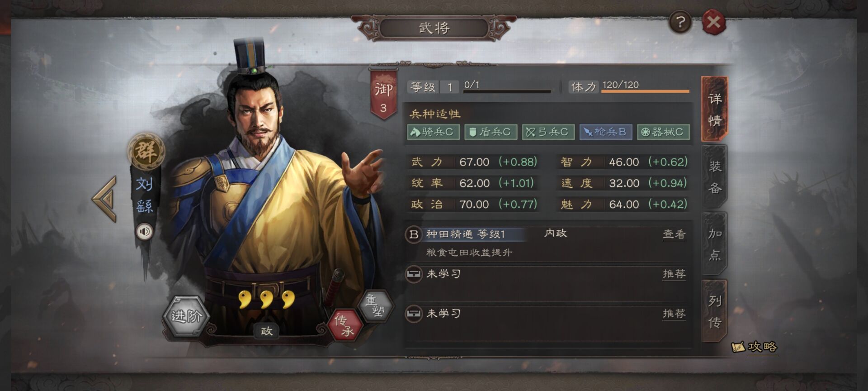Image resolution: width=868 pixels, height=391 pixels.
Task: Click 推荐 for first unlearned skill slot
Action: (674, 274)
